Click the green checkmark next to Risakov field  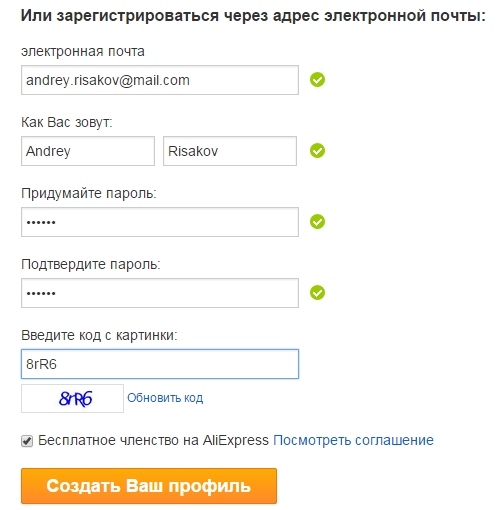click(x=317, y=151)
